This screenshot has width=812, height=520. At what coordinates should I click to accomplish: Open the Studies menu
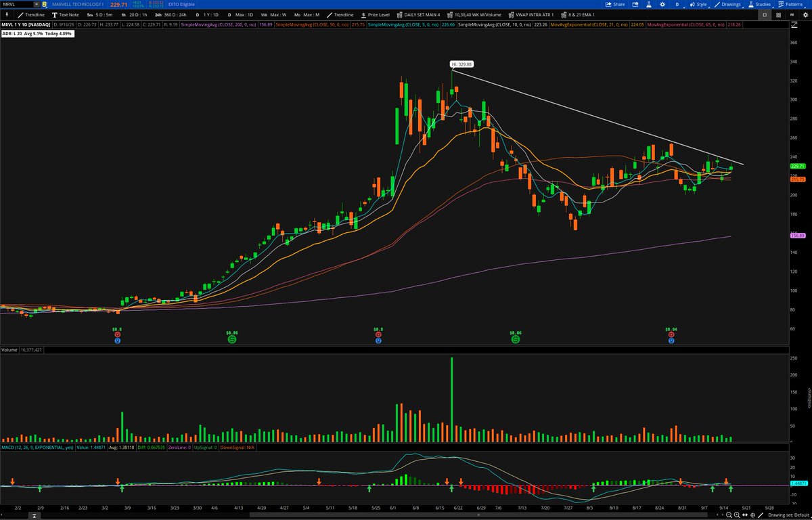tap(762, 4)
